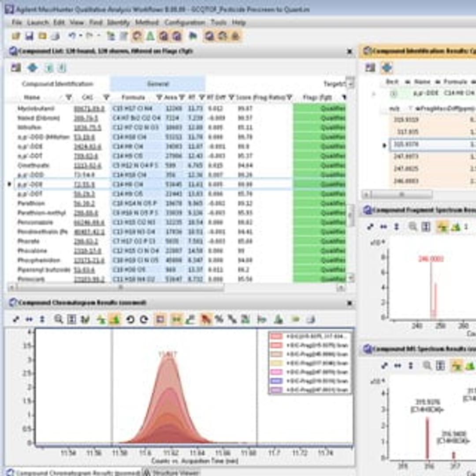Autoscale Y-axis in MS Spectrum toolbar
The width and height of the screenshot is (476, 476).
(x=411, y=366)
